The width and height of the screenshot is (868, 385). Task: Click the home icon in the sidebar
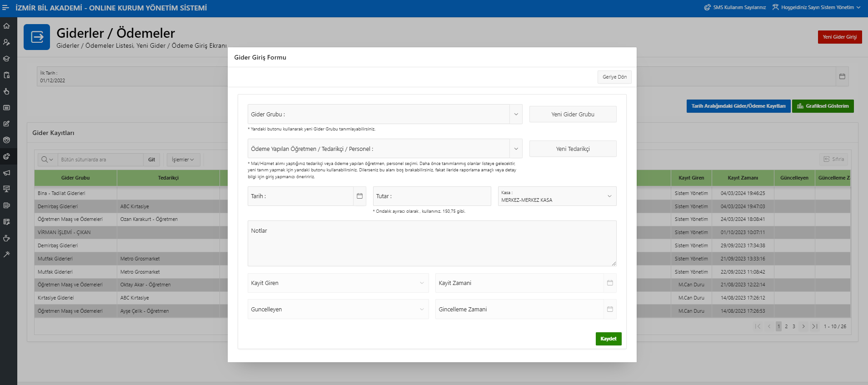[x=6, y=26]
